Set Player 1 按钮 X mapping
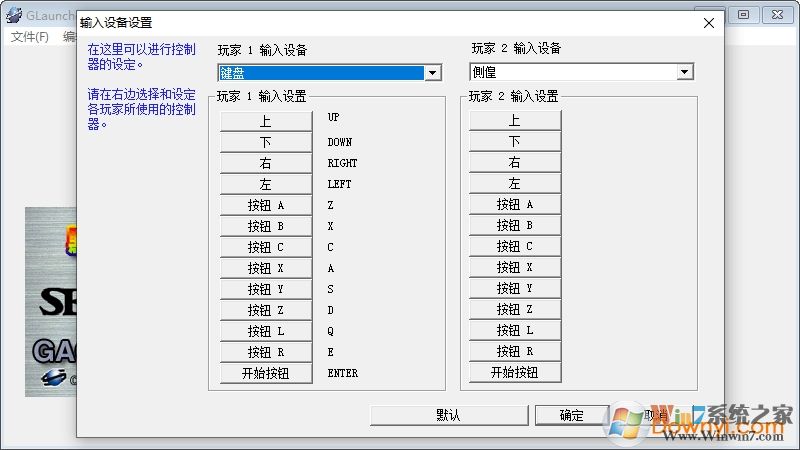800x450 pixels. point(266,268)
